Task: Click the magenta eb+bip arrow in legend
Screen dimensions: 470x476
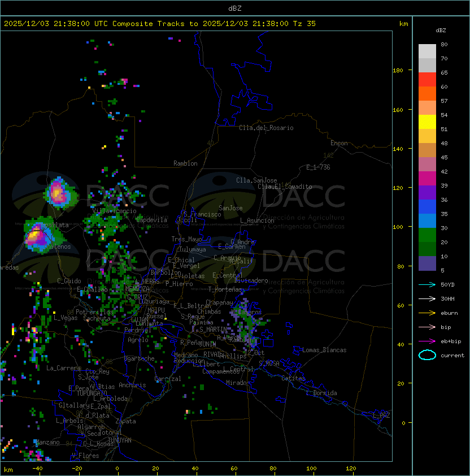Action: coord(427,341)
